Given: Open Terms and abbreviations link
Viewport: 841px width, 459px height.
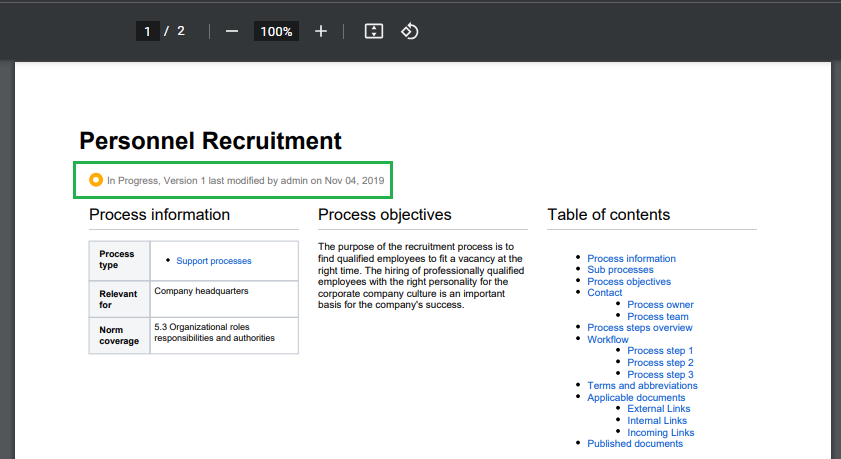Looking at the screenshot, I should click(x=642, y=386).
